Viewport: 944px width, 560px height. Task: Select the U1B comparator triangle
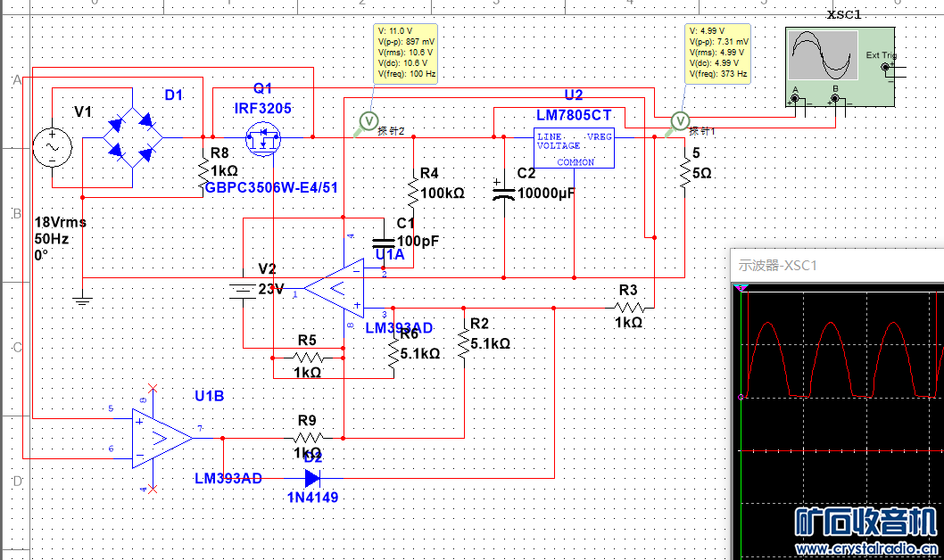click(161, 438)
